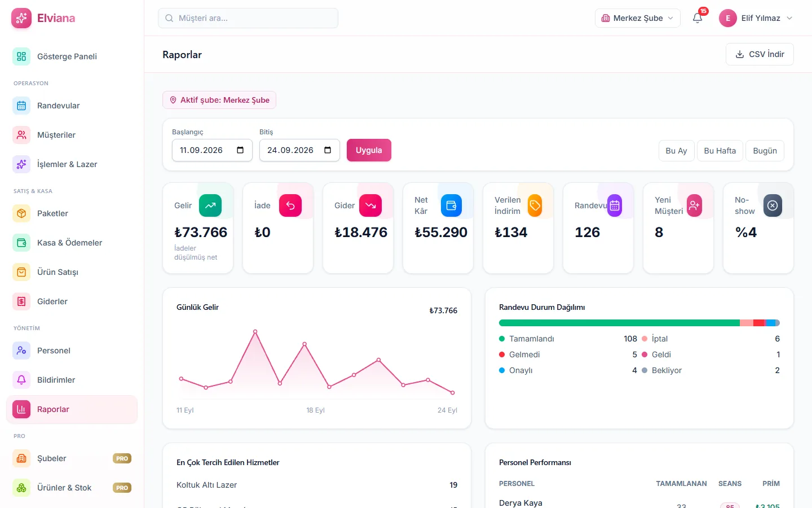Open Müşteriler from the sidebar
The height and width of the screenshot is (508, 812).
tap(72, 135)
